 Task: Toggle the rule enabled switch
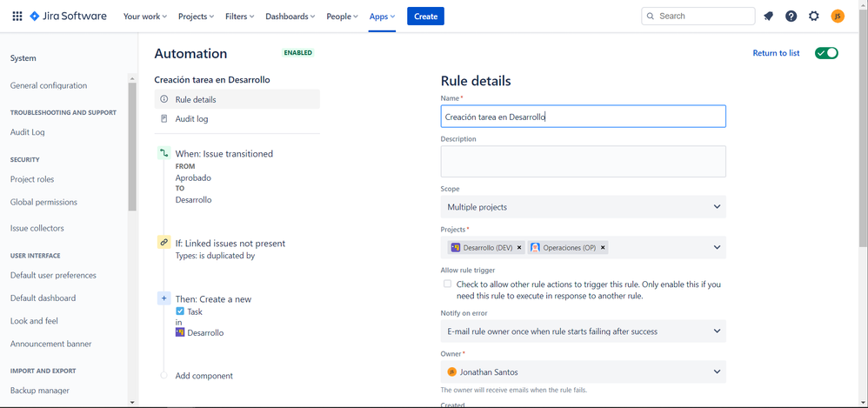(826, 53)
